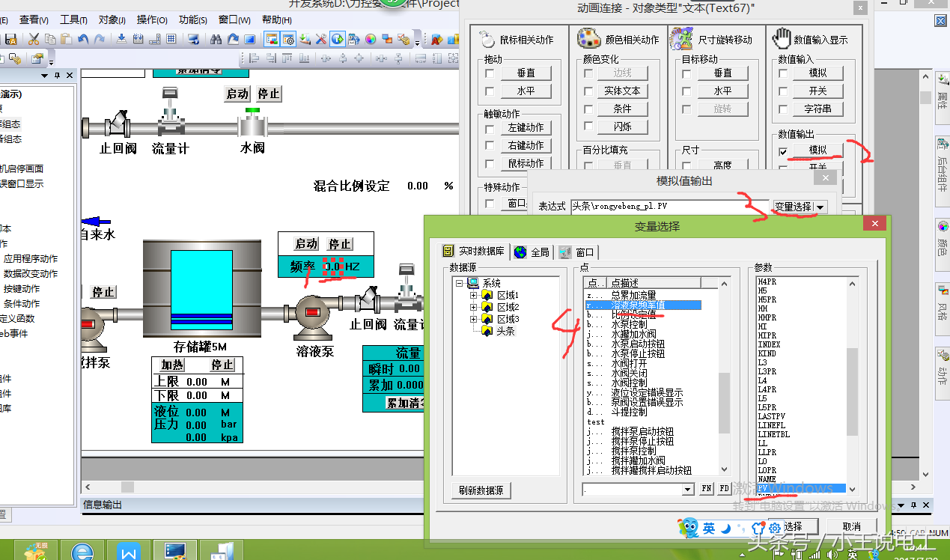This screenshot has height=560, width=950.
Task: Click the monitor application taskbar icon
Action: pyautogui.click(x=176, y=552)
